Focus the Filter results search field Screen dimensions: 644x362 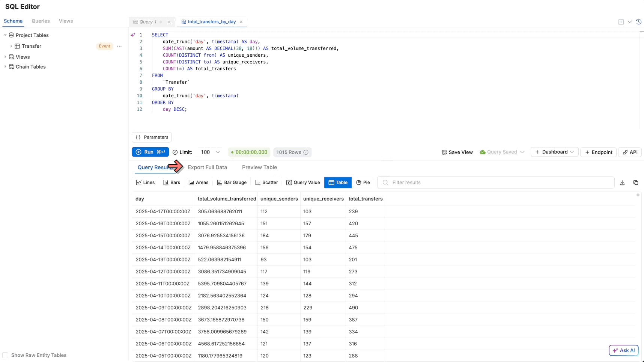(496, 183)
